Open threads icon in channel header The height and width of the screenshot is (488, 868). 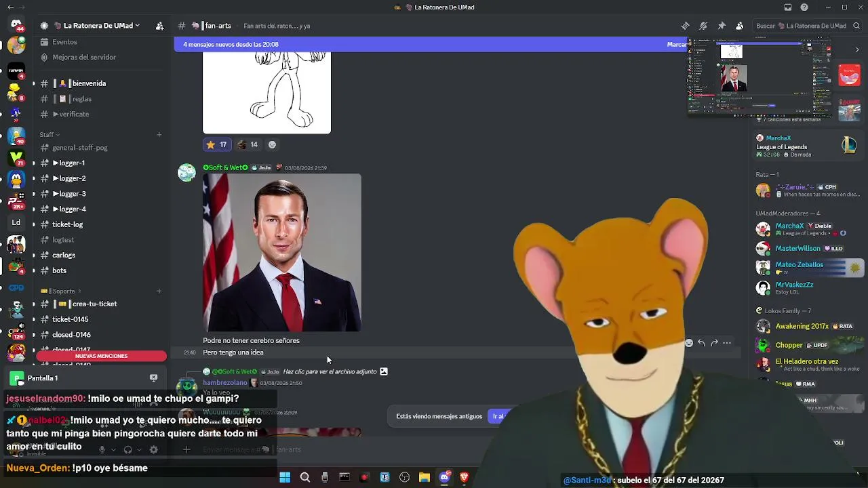pos(685,26)
